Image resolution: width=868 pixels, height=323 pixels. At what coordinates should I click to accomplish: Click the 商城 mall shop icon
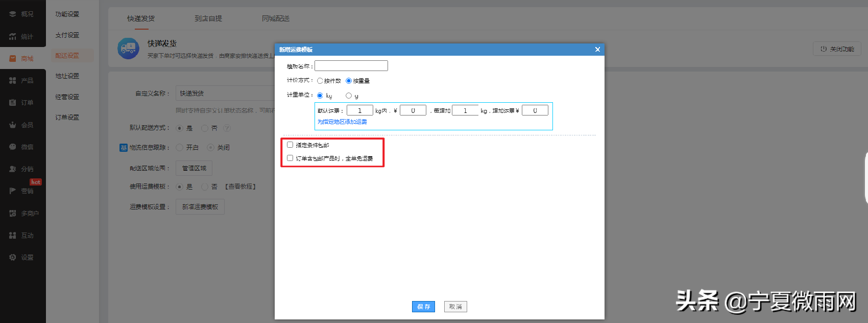tap(13, 58)
